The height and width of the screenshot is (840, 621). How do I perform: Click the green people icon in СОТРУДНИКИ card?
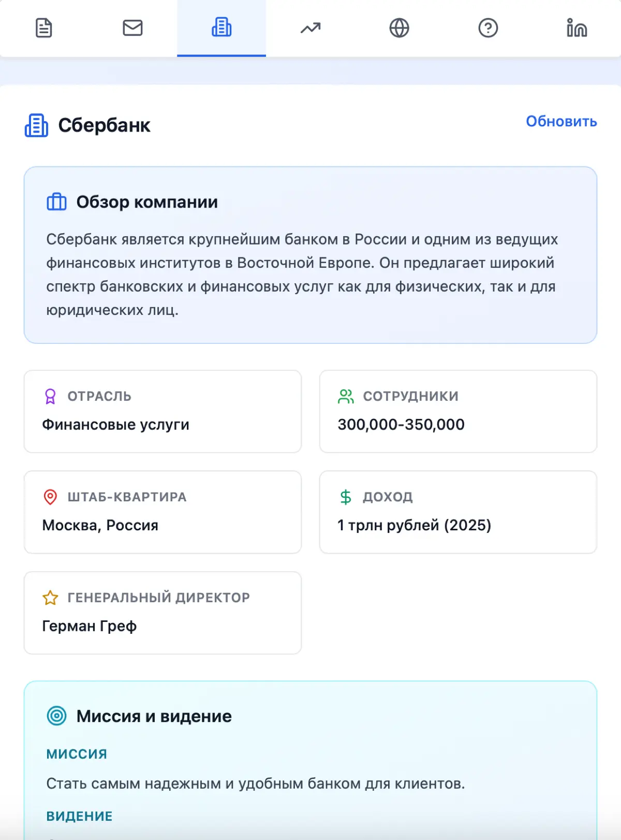346,395
